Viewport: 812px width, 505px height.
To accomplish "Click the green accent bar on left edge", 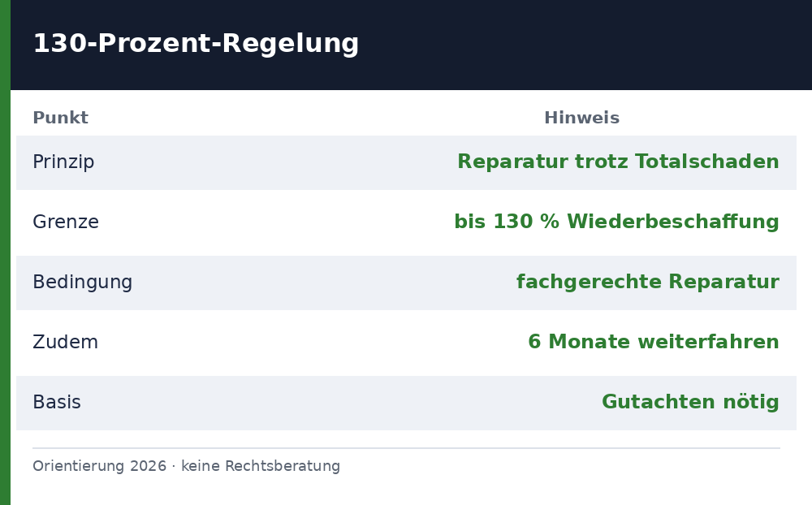I will pyautogui.click(x=5, y=252).
